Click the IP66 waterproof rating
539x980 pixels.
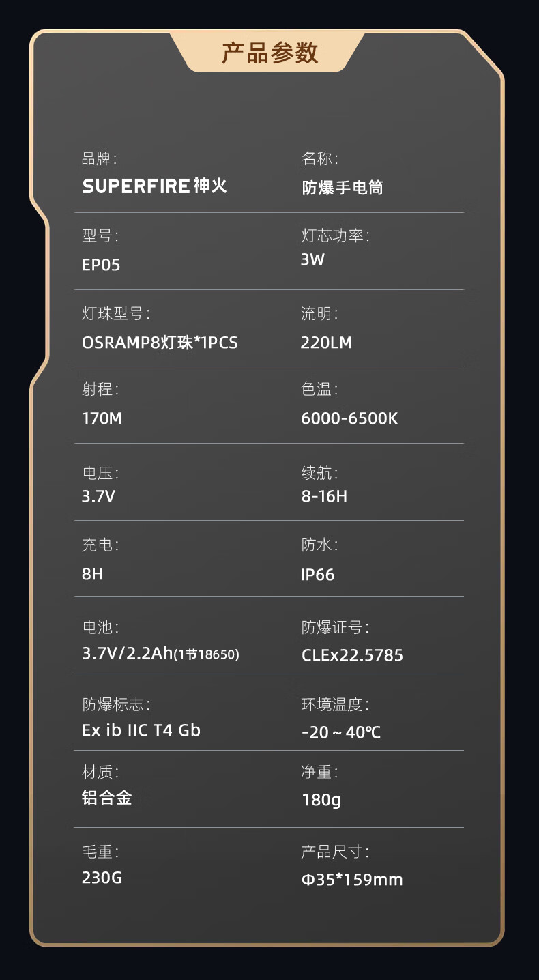coord(317,575)
